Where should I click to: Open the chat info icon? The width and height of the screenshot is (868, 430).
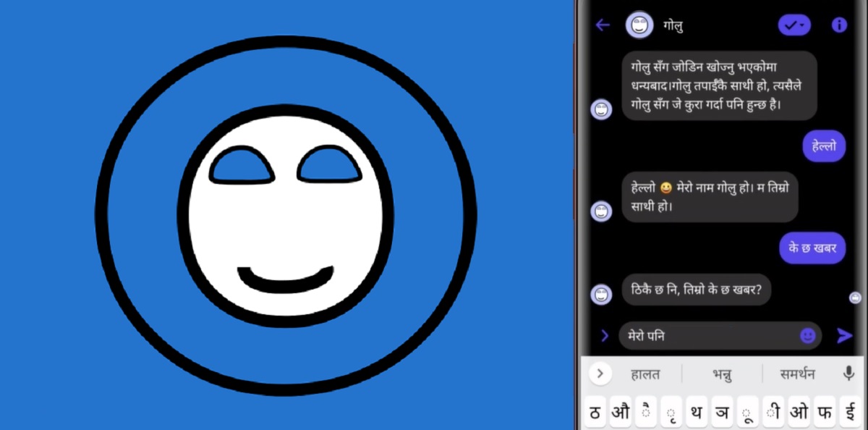(839, 25)
